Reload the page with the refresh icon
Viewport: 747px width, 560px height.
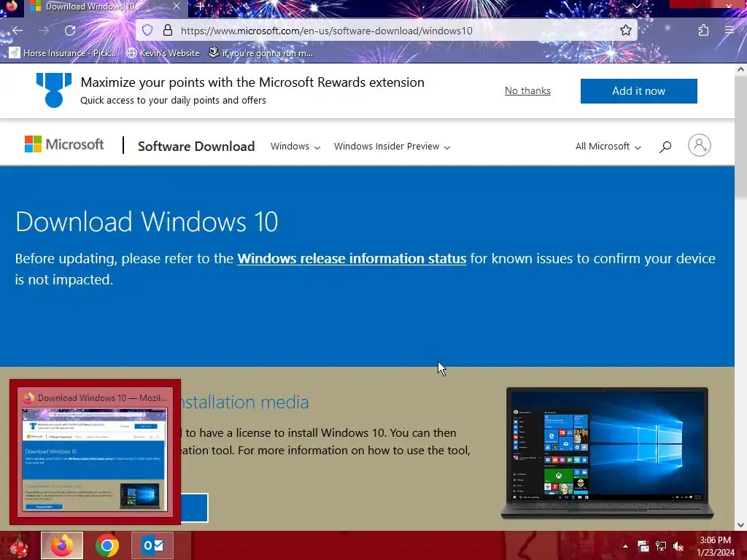click(x=70, y=31)
